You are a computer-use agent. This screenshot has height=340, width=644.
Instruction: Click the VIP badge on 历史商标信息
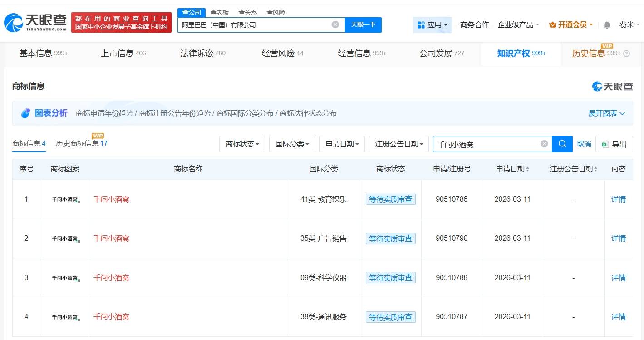click(x=98, y=136)
